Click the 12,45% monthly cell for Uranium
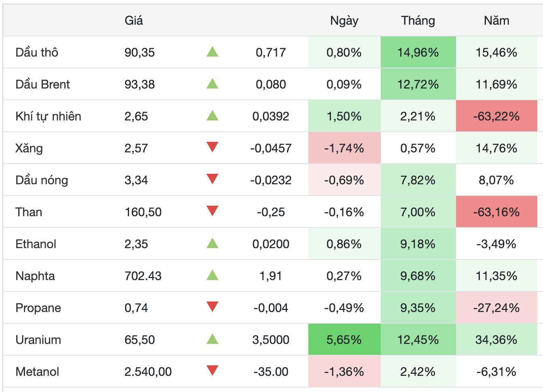Screen dimensions: 543x392 [418, 339]
